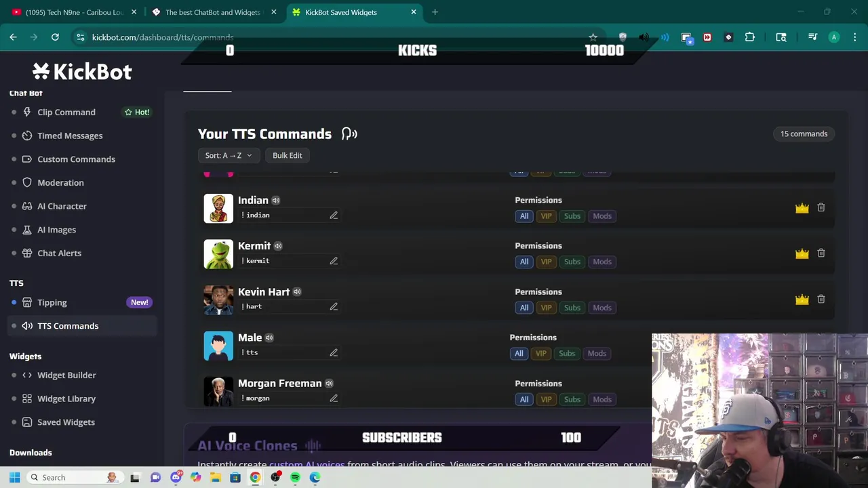Delete the Kevin Hart TTS command

click(821, 299)
